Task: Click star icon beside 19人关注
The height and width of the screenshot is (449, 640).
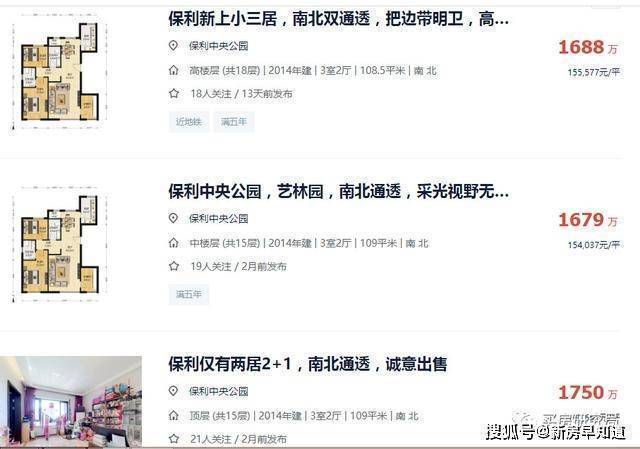Action: (174, 266)
